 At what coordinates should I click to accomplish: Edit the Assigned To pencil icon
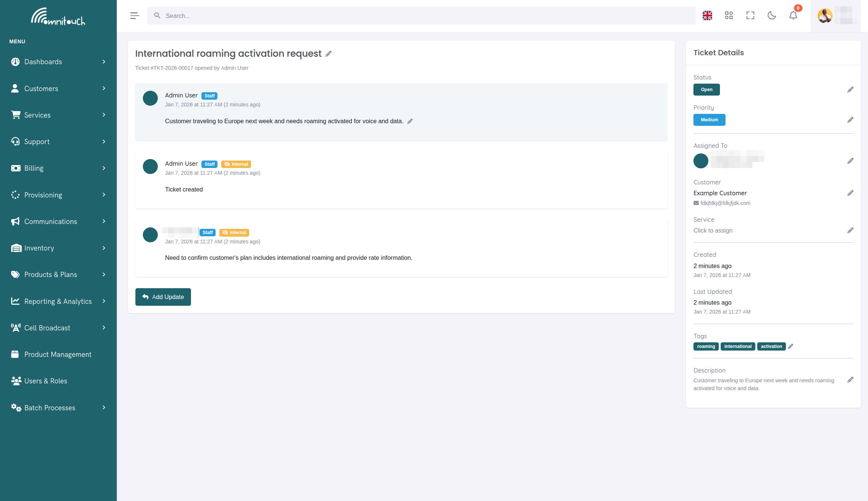pos(850,161)
